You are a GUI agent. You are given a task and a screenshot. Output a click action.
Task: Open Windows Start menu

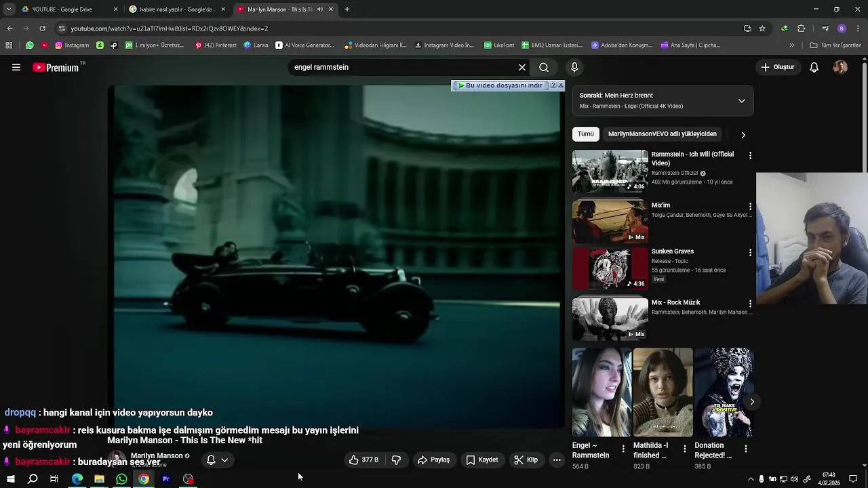pyautogui.click(x=10, y=479)
